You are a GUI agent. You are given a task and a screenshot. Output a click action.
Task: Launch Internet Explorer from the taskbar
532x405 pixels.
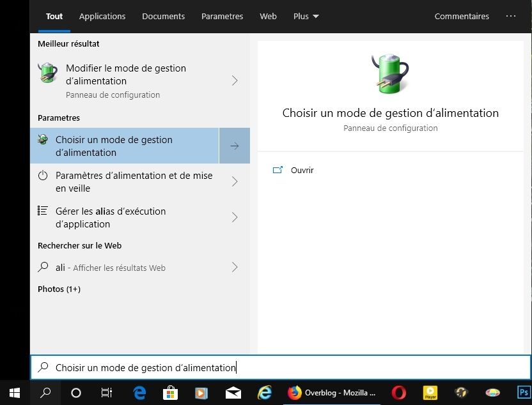coord(265,393)
